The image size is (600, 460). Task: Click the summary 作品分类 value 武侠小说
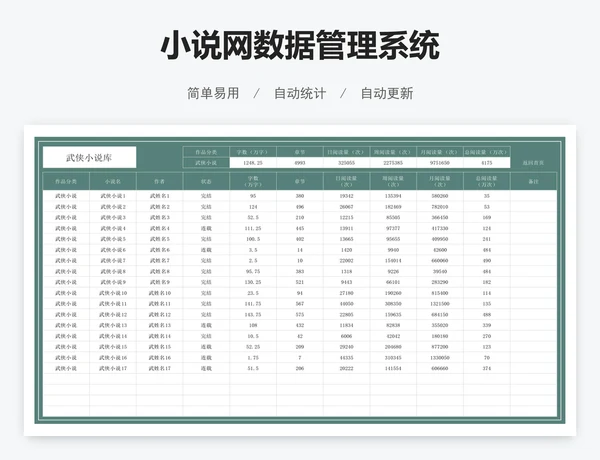click(206, 162)
